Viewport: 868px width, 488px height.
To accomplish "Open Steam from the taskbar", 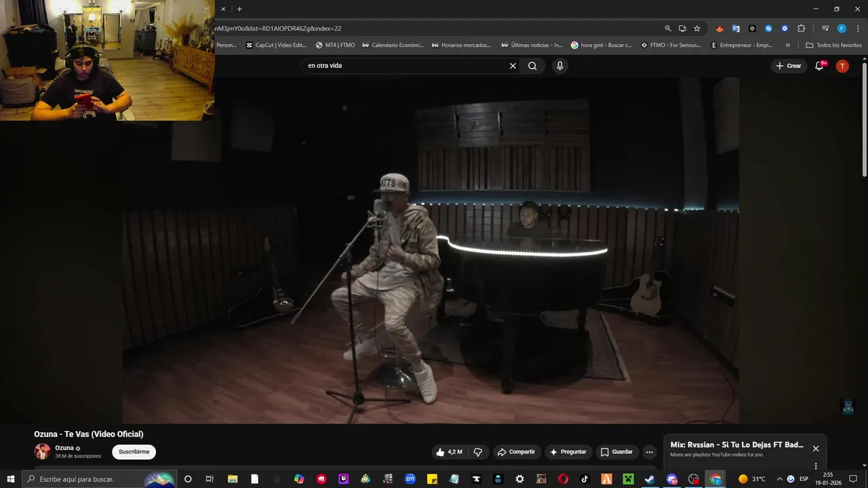I will pyautogui.click(x=650, y=479).
